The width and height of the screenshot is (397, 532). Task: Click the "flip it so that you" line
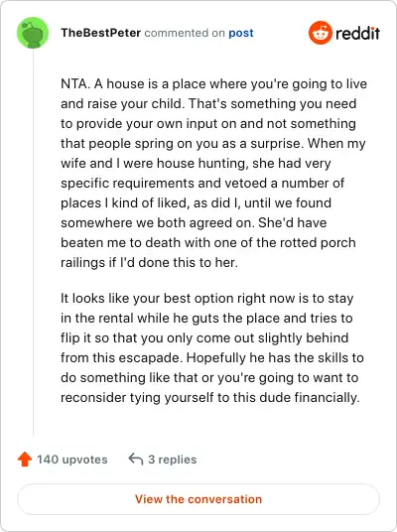(x=204, y=337)
